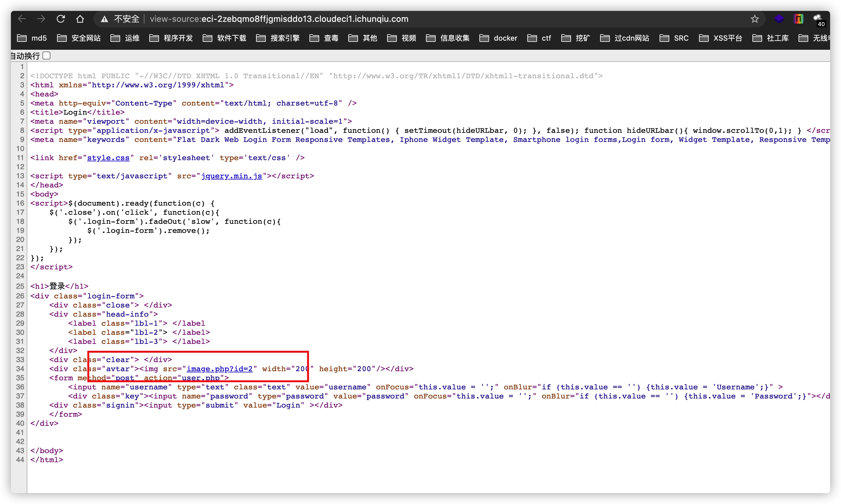This screenshot has height=504, width=841.
Task: Open the jquery.min.js source link
Action: point(231,176)
